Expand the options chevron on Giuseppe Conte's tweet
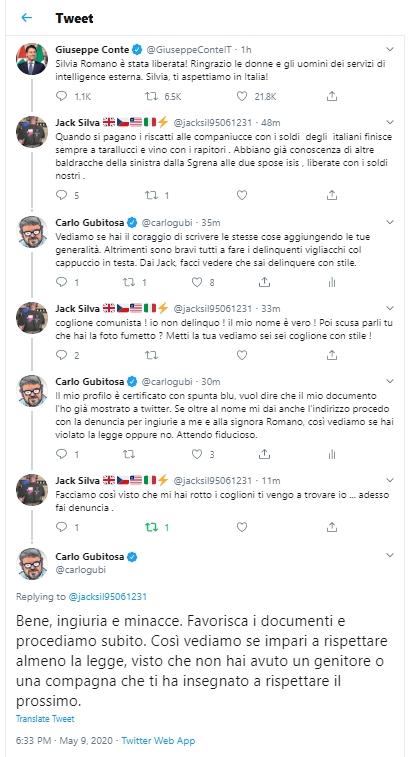The width and height of the screenshot is (410, 757). click(x=390, y=49)
